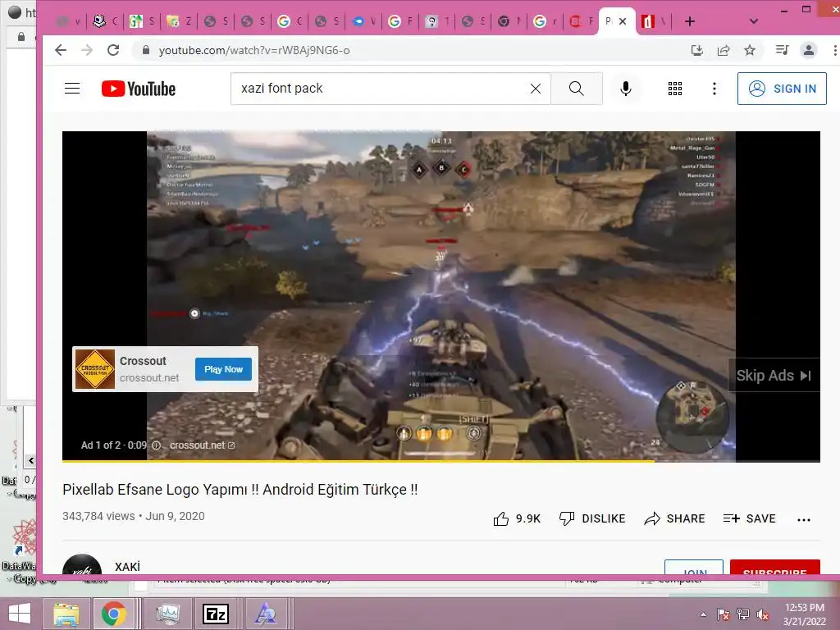Screen dimensions: 840x630
Task: Open YouTube settings three-dot menu
Action: click(714, 89)
